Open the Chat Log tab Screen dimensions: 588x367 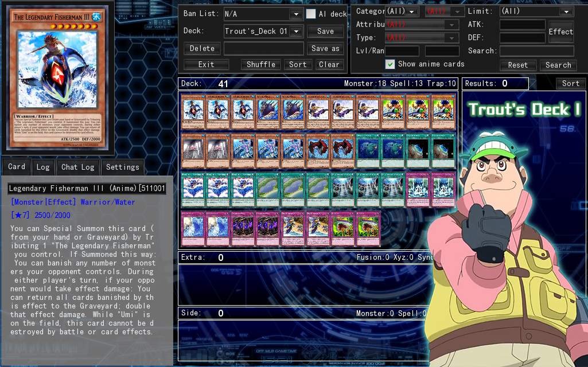pyautogui.click(x=77, y=167)
